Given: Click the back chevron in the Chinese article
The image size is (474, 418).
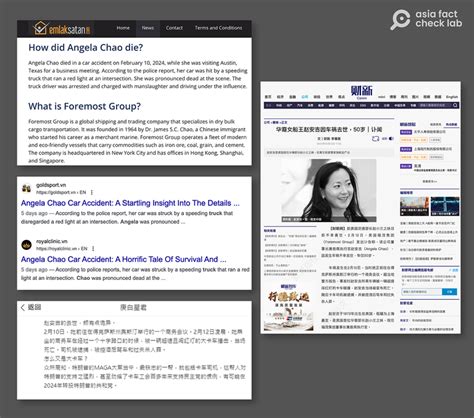Looking at the screenshot, I should click(23, 307).
